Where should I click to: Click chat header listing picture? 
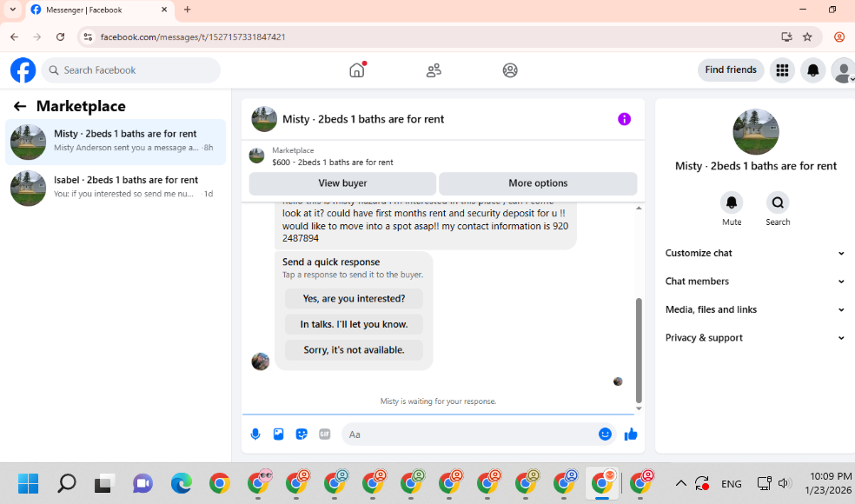pos(264,119)
